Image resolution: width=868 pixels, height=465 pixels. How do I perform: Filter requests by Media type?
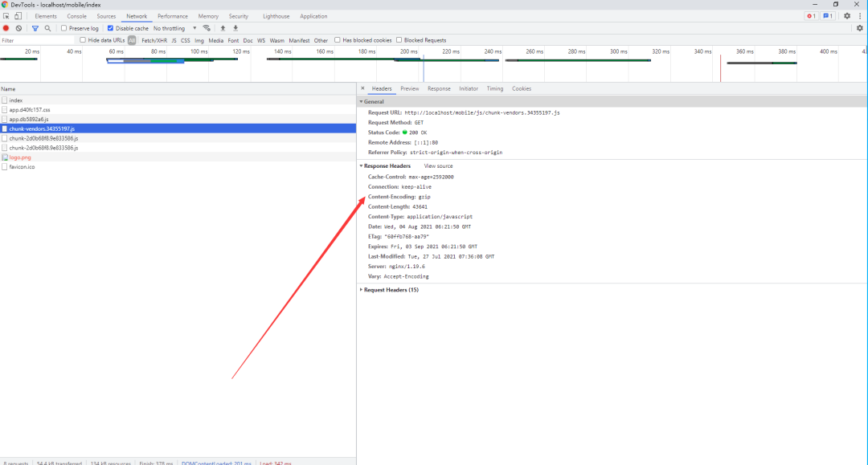click(216, 40)
